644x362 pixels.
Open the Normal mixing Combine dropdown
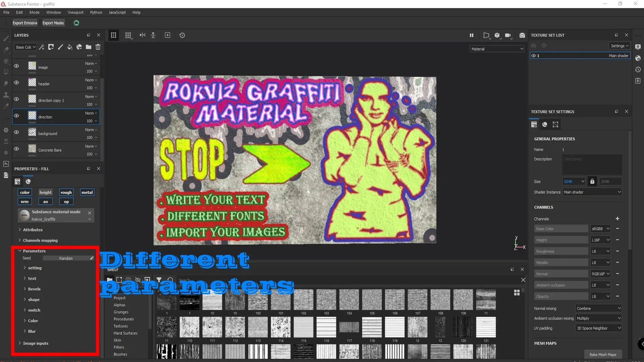(599, 308)
